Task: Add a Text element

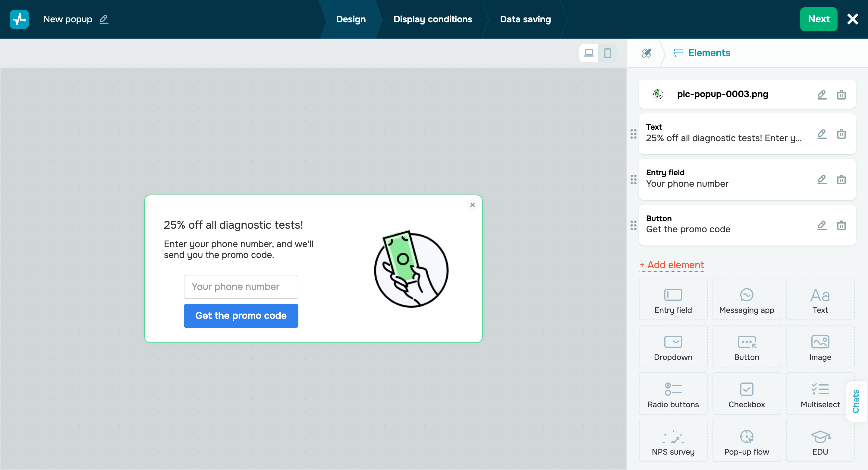Action: pos(820,299)
